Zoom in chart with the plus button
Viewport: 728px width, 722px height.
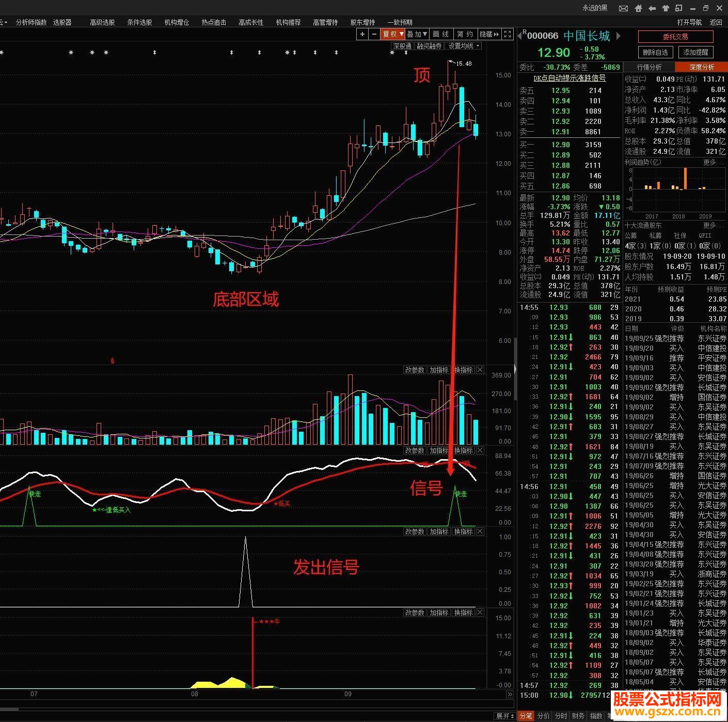pyautogui.click(x=362, y=34)
